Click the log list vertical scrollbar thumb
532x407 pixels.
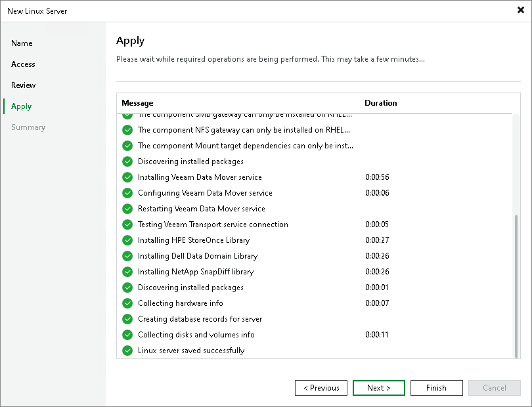(x=516, y=286)
